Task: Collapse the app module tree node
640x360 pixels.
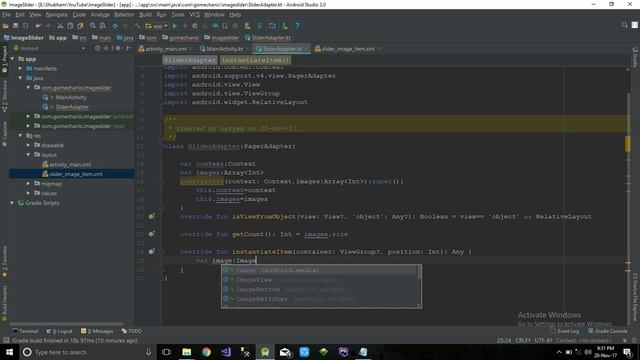Action: point(13,59)
